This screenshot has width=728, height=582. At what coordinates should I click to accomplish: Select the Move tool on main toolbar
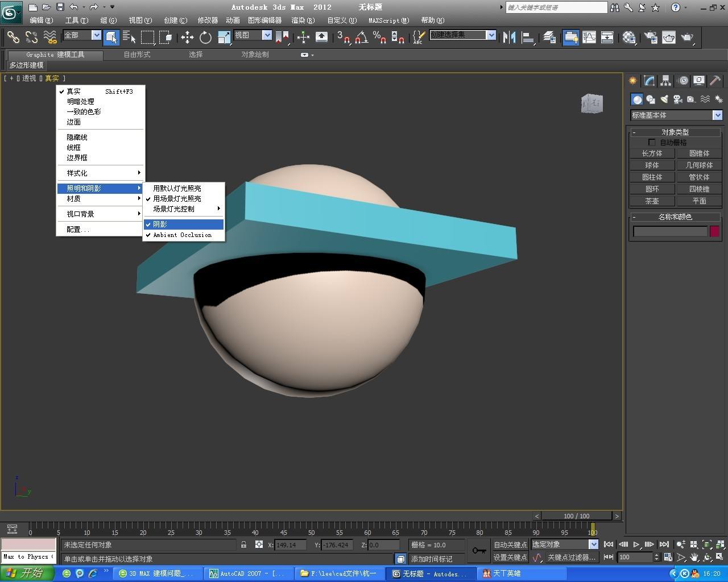point(188,38)
